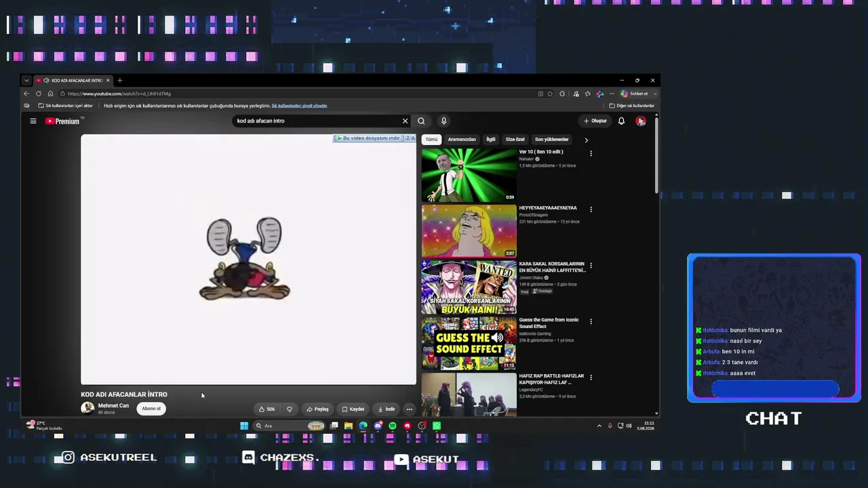This screenshot has width=868, height=488.
Task: Open the account avatar menu
Action: [641, 121]
